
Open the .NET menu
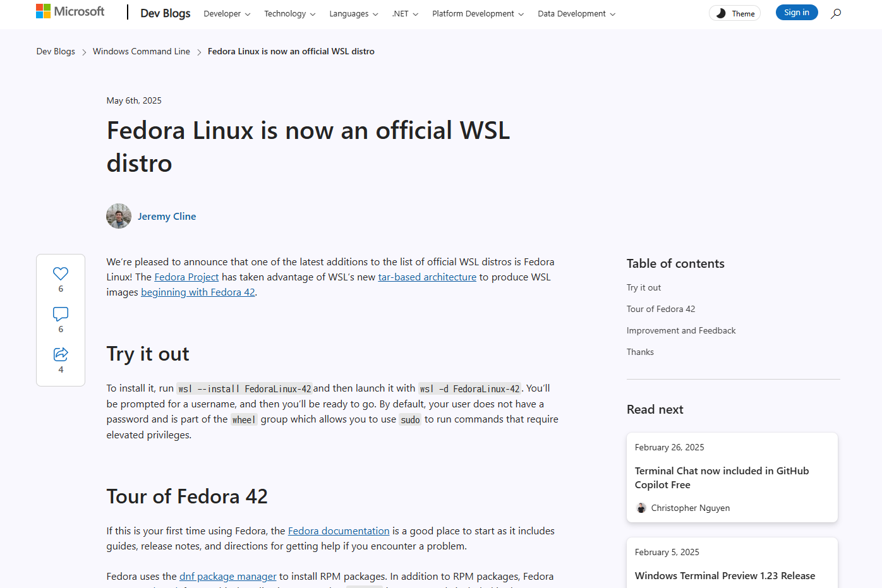tap(405, 14)
